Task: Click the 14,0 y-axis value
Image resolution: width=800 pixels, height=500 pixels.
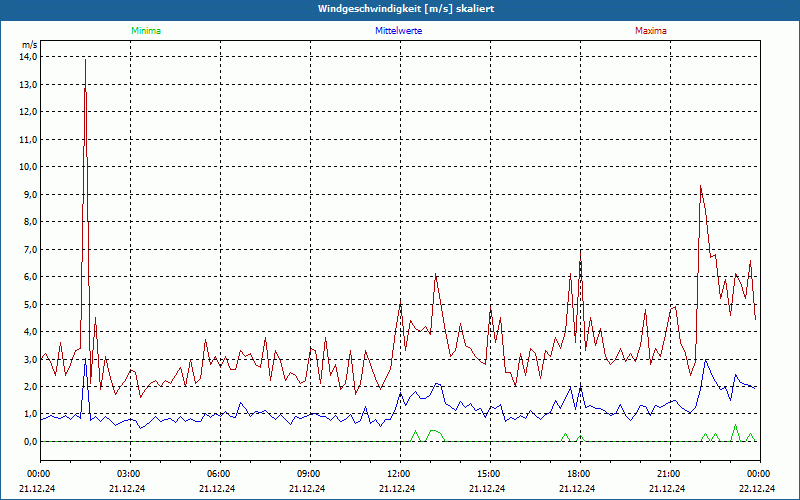Action: 28,57
